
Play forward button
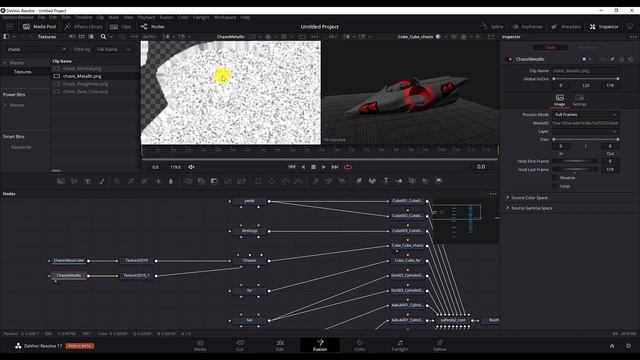324,167
